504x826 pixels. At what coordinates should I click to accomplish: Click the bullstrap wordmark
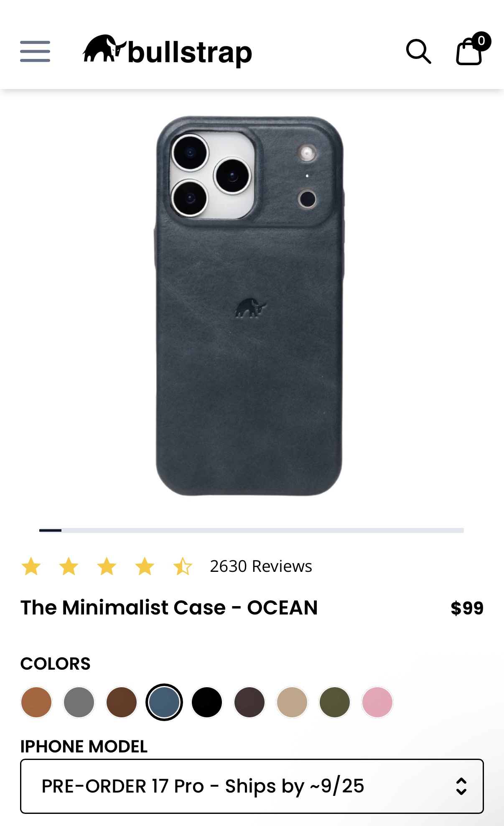pyautogui.click(x=190, y=53)
